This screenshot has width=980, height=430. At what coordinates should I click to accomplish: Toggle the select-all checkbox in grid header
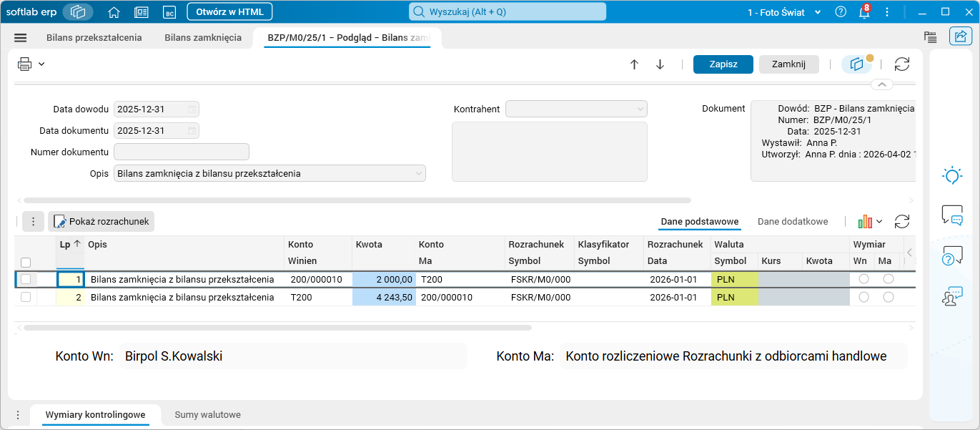26,263
